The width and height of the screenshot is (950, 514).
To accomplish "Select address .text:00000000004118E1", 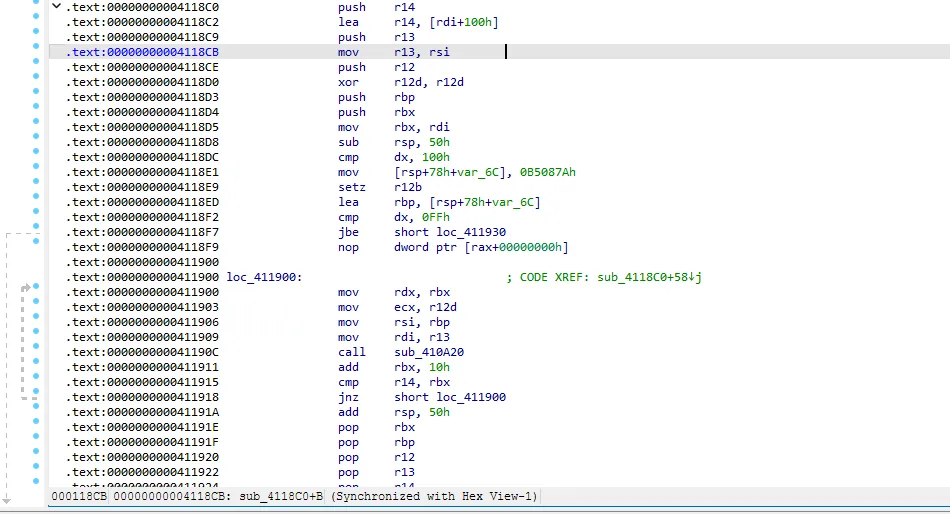I will (142, 172).
